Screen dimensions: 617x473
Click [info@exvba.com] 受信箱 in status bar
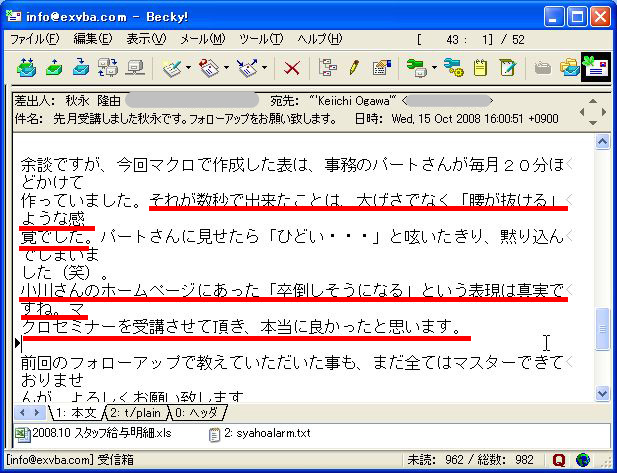pos(70,460)
